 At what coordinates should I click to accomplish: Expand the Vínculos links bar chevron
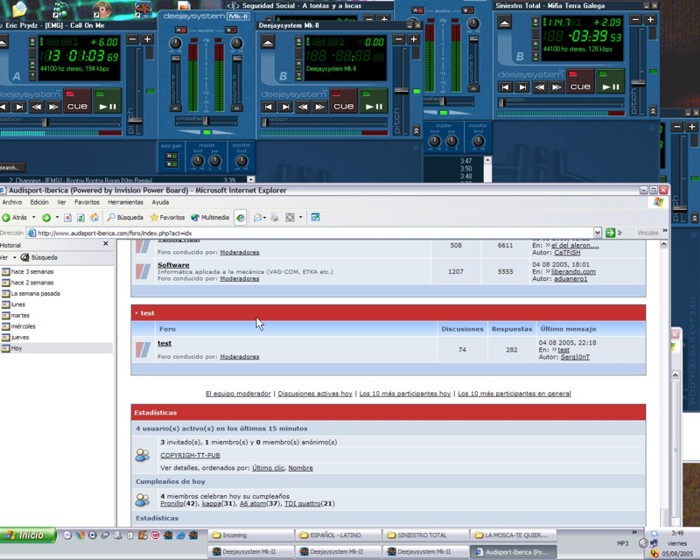[x=665, y=231]
